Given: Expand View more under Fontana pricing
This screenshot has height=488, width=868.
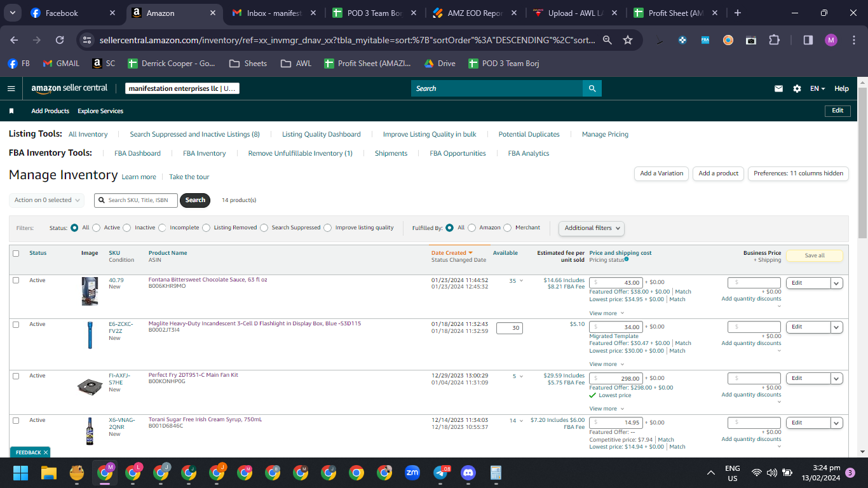Looking at the screenshot, I should [x=606, y=313].
